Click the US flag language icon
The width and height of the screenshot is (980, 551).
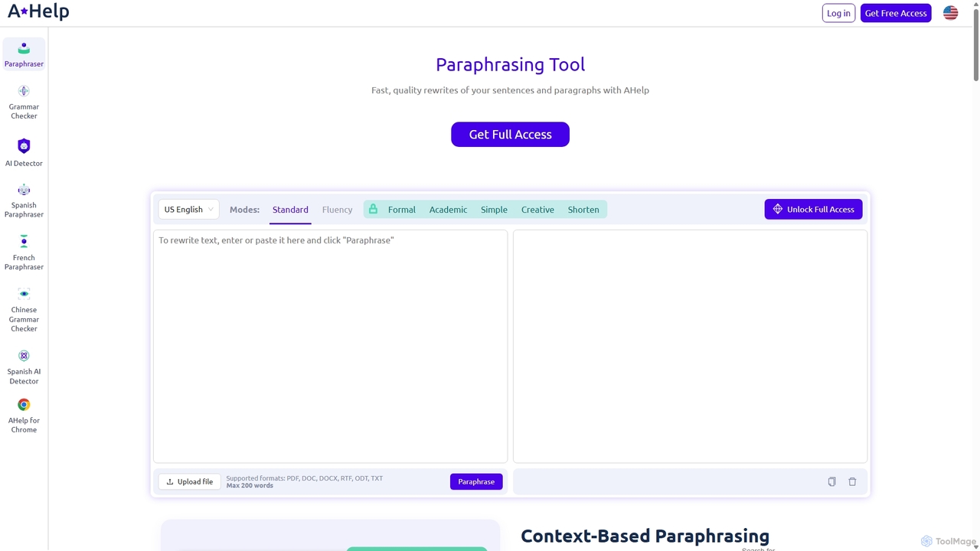click(950, 13)
